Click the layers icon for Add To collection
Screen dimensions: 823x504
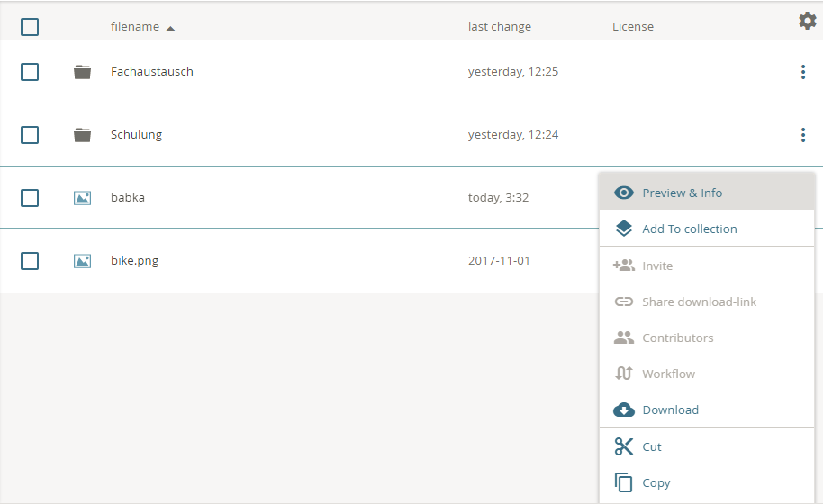point(624,229)
